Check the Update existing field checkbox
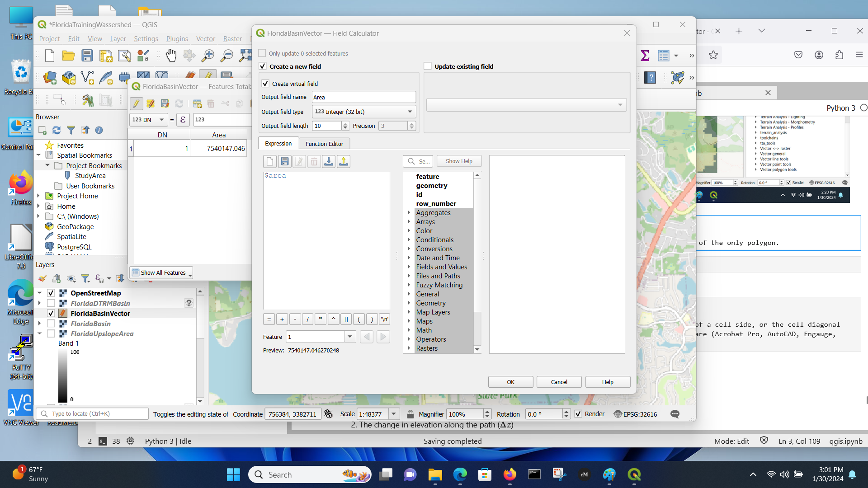868x488 pixels. coord(428,66)
